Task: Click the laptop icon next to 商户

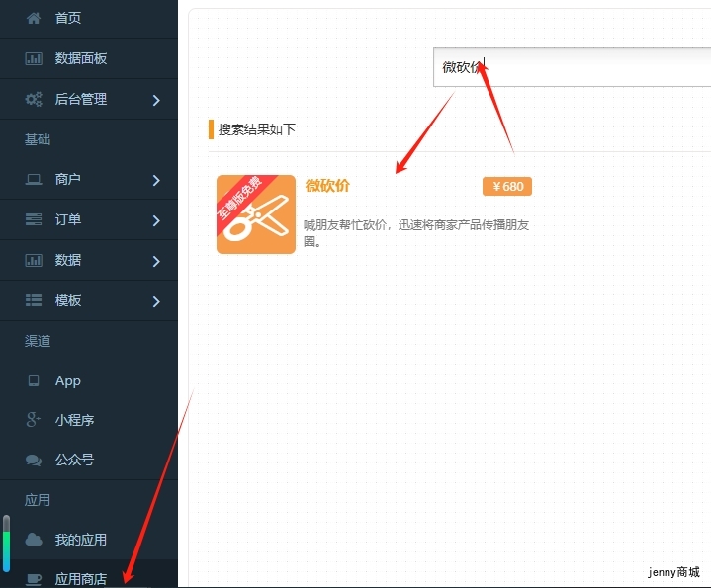Action: (x=34, y=180)
